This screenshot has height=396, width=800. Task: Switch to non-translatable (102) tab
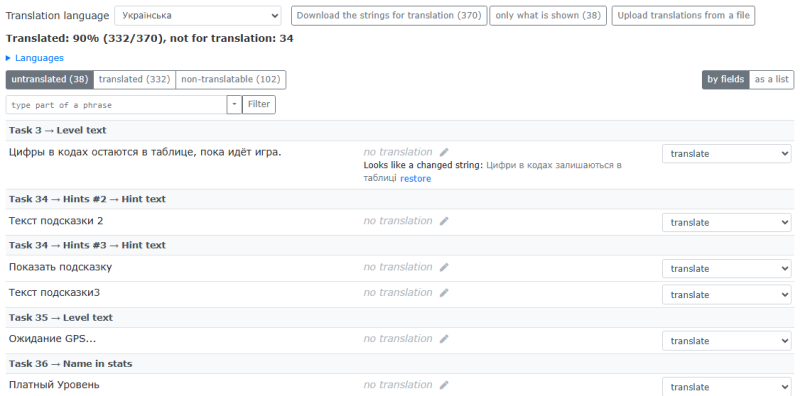(231, 80)
